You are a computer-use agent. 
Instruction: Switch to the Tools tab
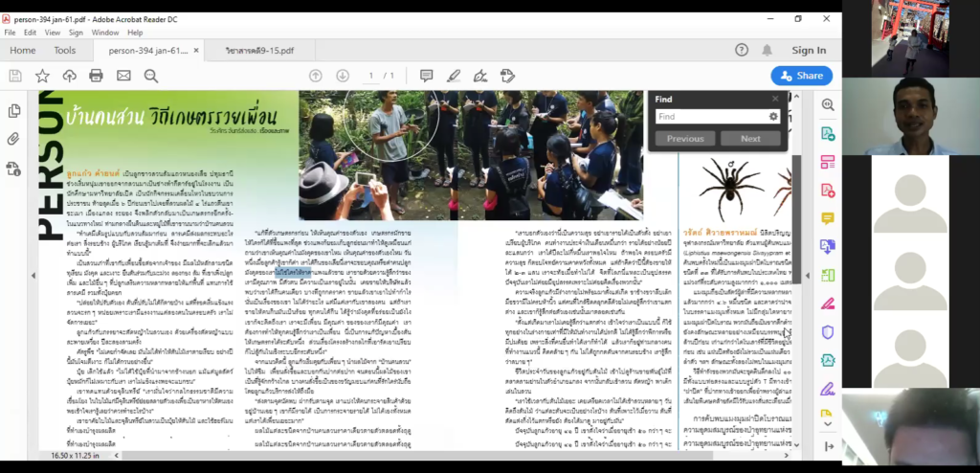tap(64, 51)
